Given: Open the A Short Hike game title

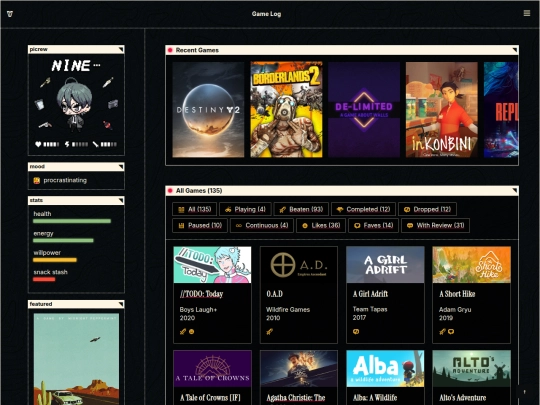Looking at the screenshot, I should point(457,294).
